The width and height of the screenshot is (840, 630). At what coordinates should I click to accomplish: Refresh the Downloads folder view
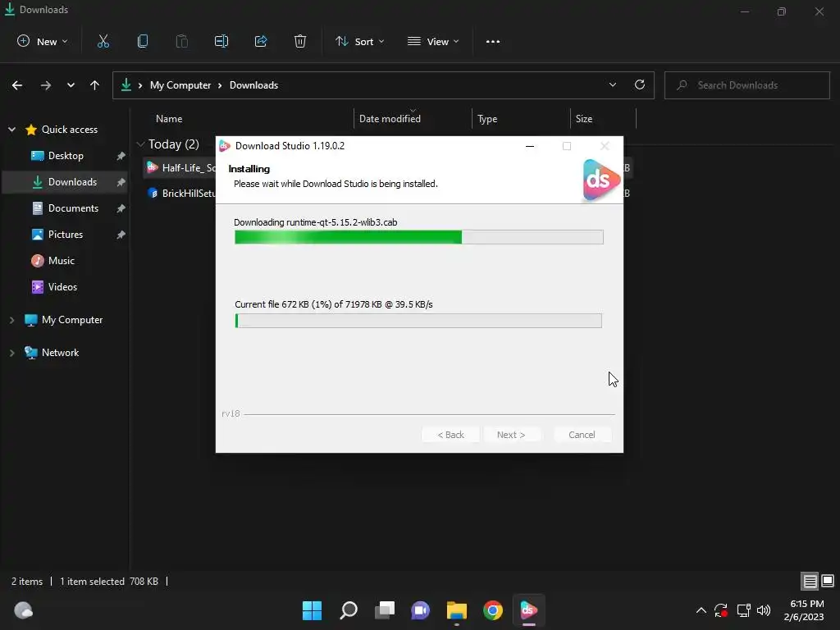(x=640, y=84)
